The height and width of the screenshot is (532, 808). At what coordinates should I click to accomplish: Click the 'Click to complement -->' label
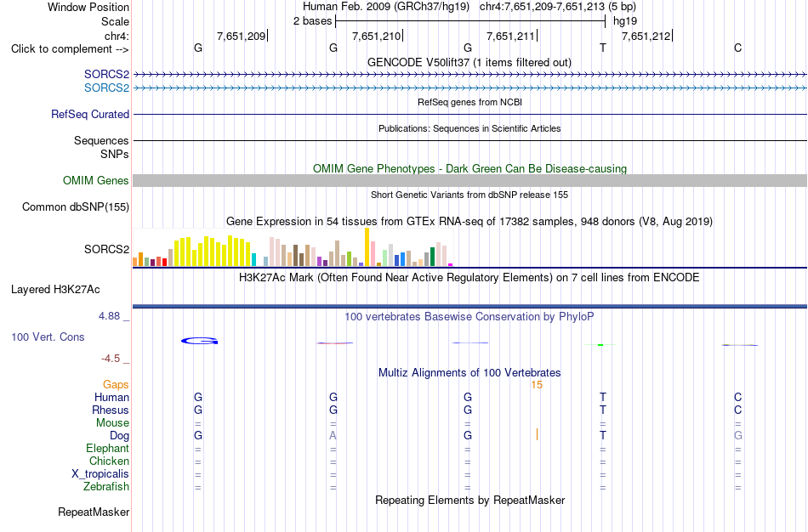[x=70, y=49]
